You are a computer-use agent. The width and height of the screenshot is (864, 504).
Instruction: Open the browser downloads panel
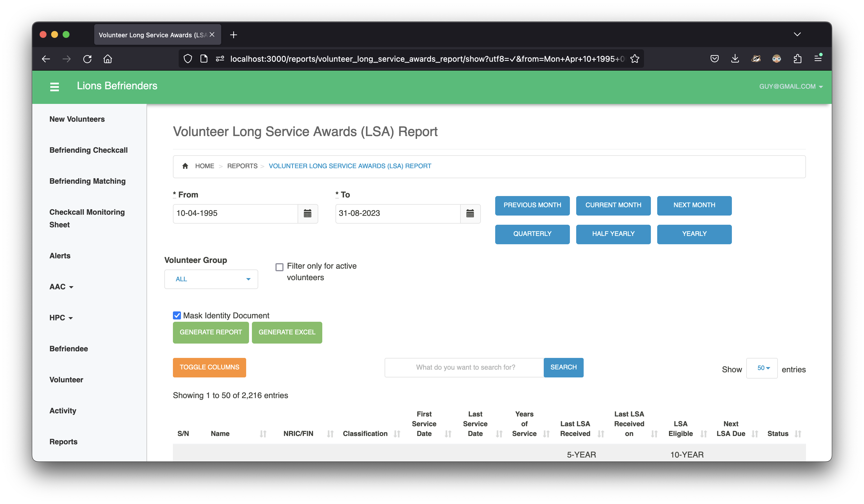(x=735, y=59)
